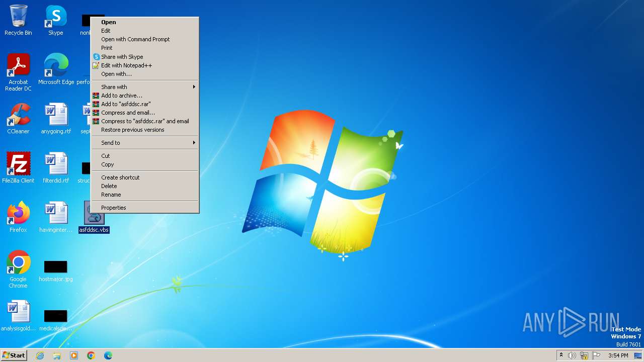Open File Explorer from the taskbar
The height and width of the screenshot is (362, 644).
(57, 355)
